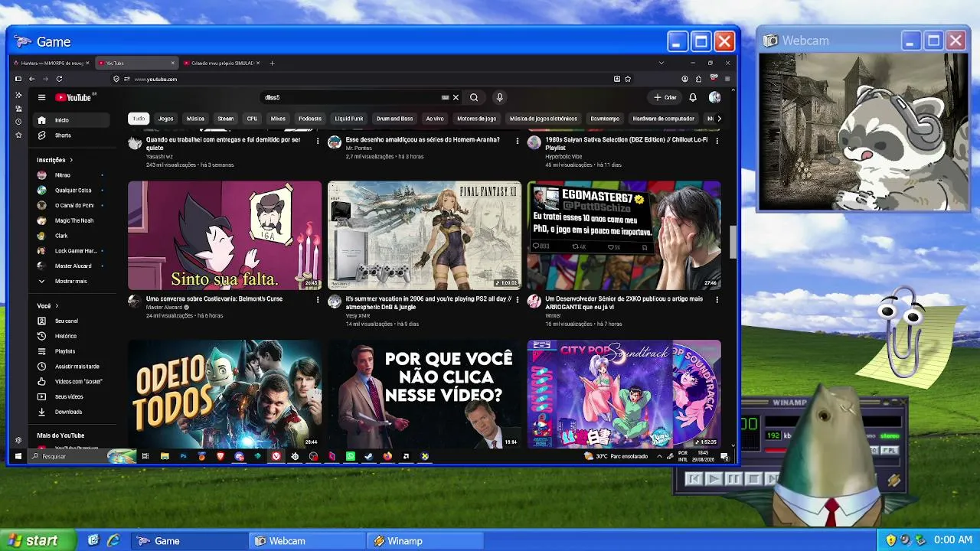Screen dimensions: 980x551
Task: Switch to Winamp in the XP taskbar
Action: 426,541
